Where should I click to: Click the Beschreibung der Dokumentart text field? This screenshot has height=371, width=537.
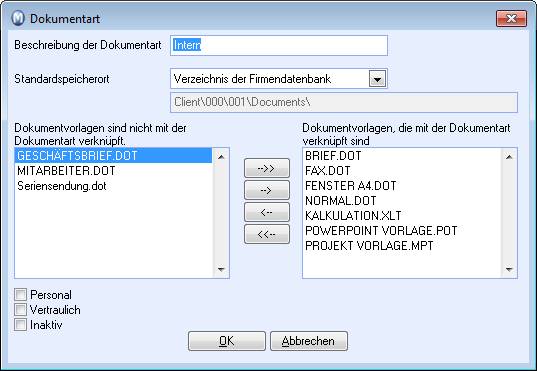(279, 45)
